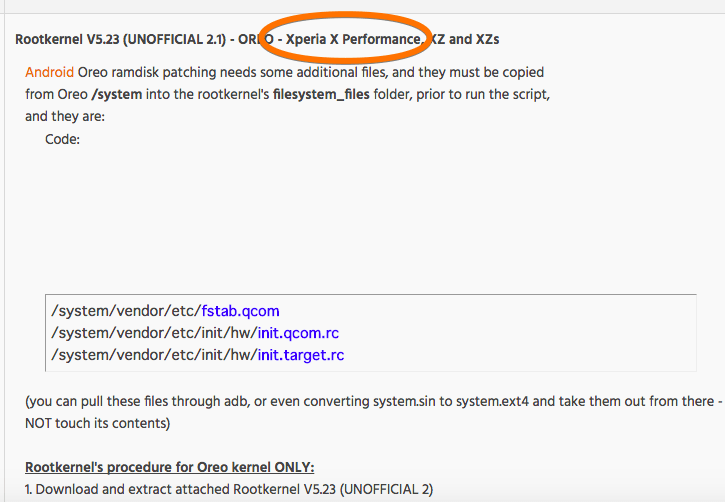Image resolution: width=725 pixels, height=502 pixels.
Task: Open the fstab.qcom link
Action: pyautogui.click(x=240, y=311)
